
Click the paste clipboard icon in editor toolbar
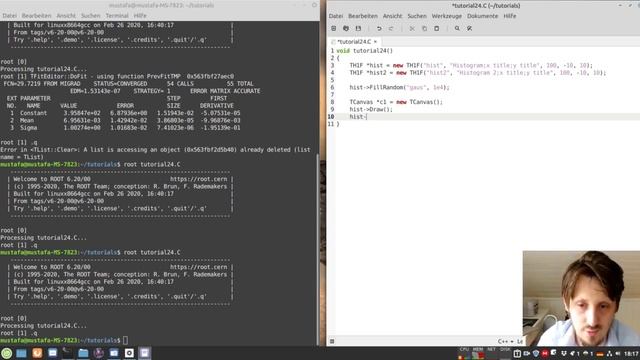(436, 29)
